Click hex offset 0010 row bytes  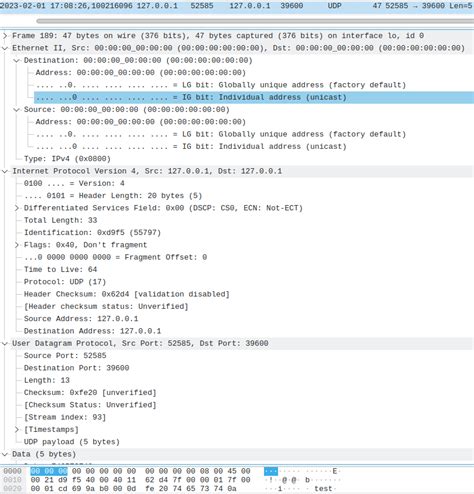140,480
